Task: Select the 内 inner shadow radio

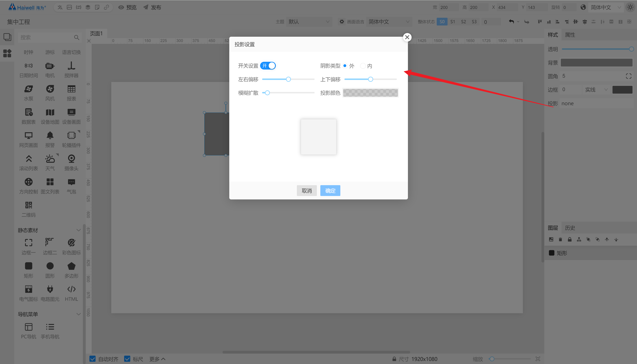Action: pyautogui.click(x=363, y=66)
